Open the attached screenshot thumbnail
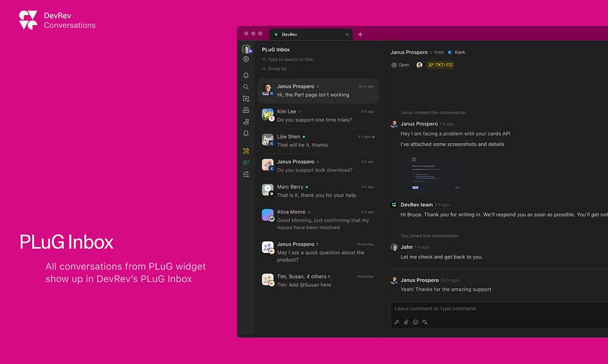608x364 pixels. click(436, 174)
